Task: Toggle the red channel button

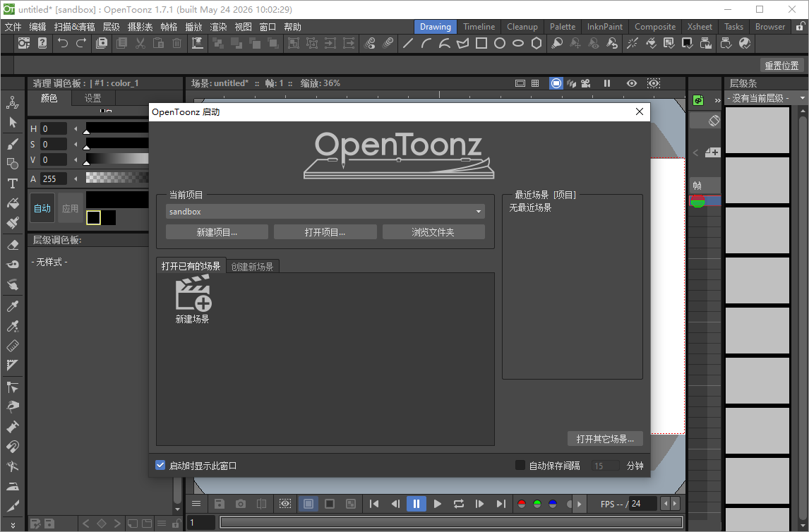Action: click(x=522, y=504)
